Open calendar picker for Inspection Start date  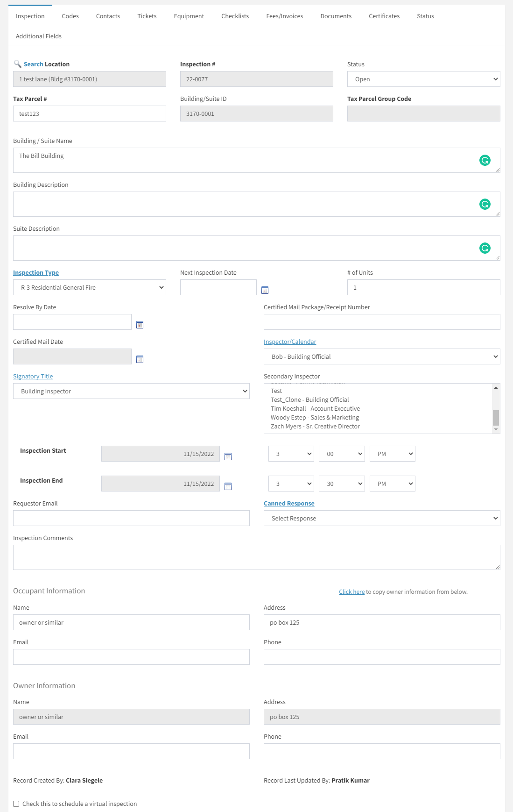click(228, 456)
